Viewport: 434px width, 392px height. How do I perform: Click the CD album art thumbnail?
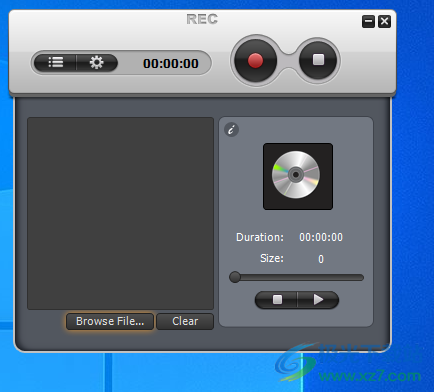298,176
